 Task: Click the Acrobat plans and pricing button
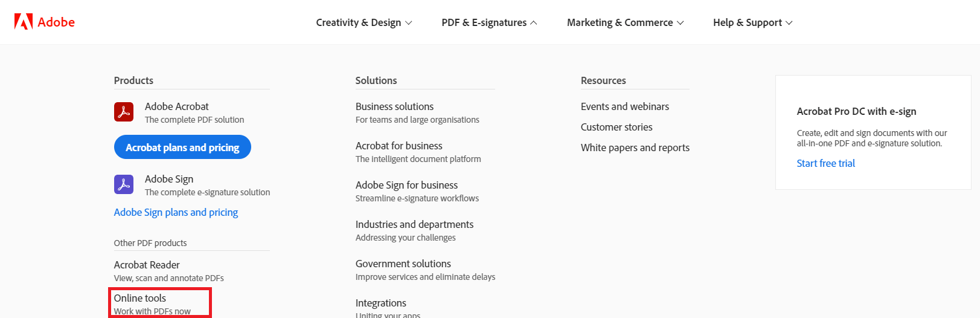coord(182,147)
